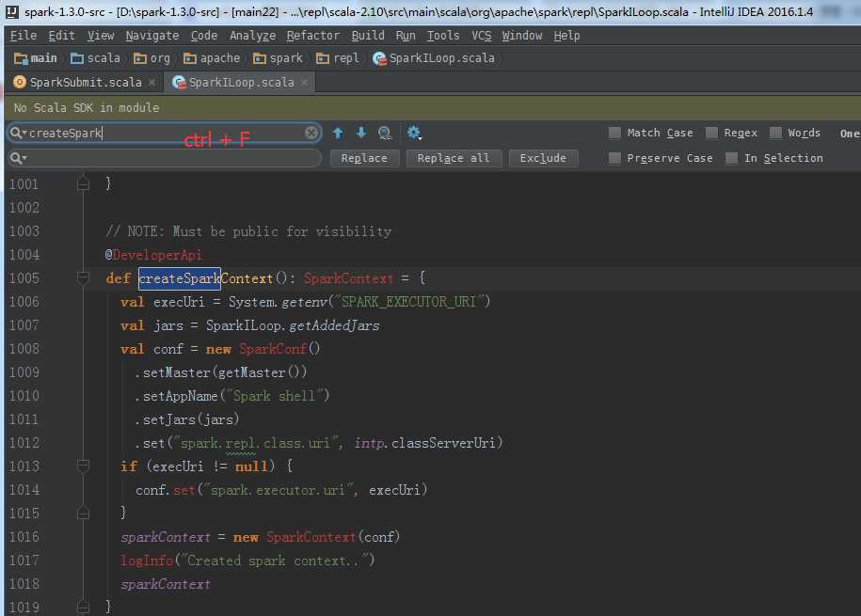Click logInfo call on line 1017
This screenshot has width=861, height=616.
pyautogui.click(x=147, y=561)
